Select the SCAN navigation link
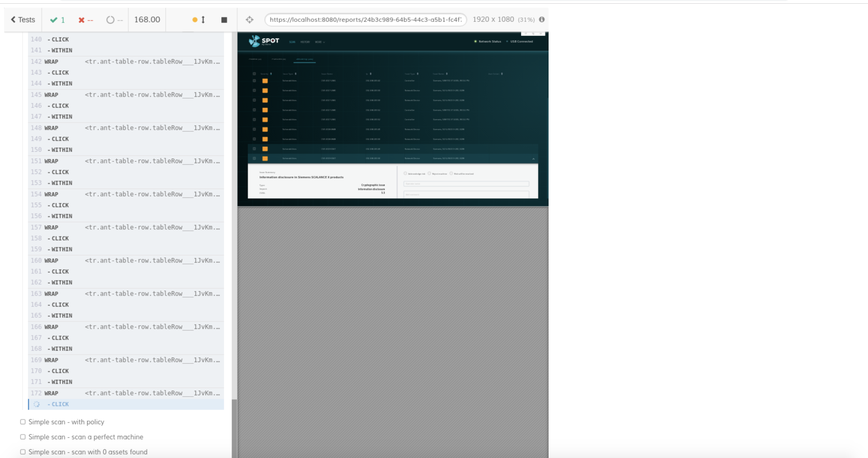 (x=292, y=42)
